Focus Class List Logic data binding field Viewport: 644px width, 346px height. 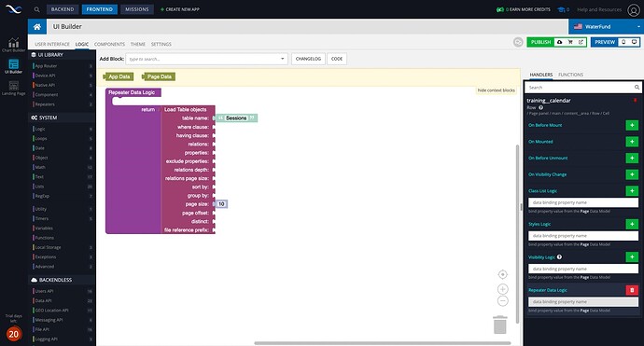582,202
